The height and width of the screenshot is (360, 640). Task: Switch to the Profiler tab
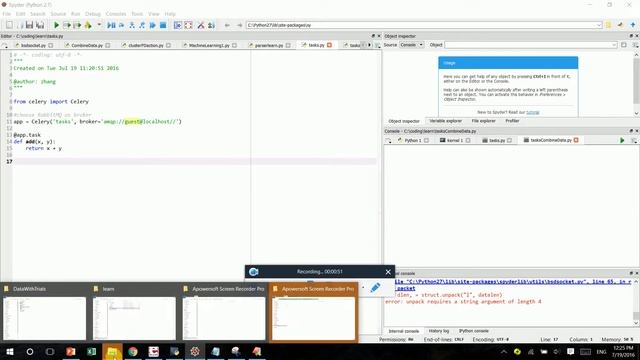512,121
